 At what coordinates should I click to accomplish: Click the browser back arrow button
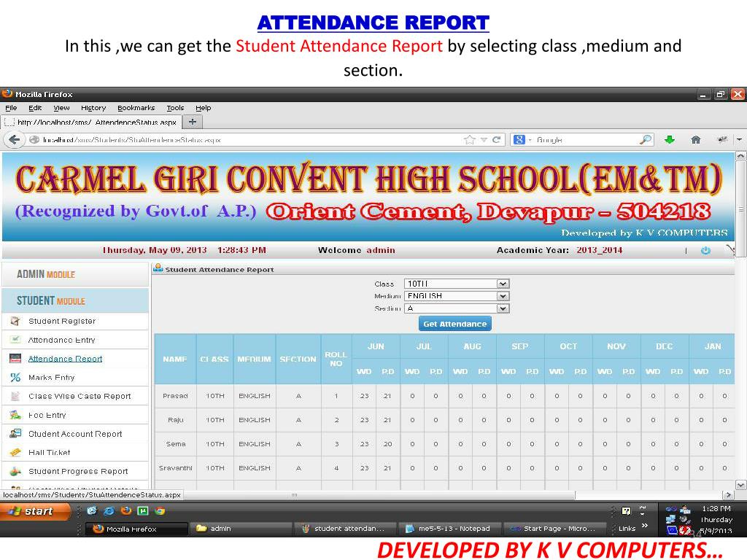coord(14,139)
